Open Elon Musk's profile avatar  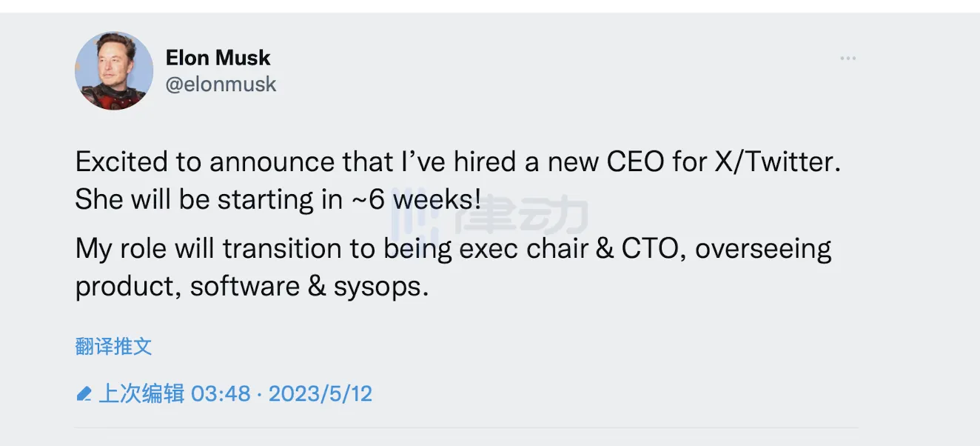(x=114, y=71)
